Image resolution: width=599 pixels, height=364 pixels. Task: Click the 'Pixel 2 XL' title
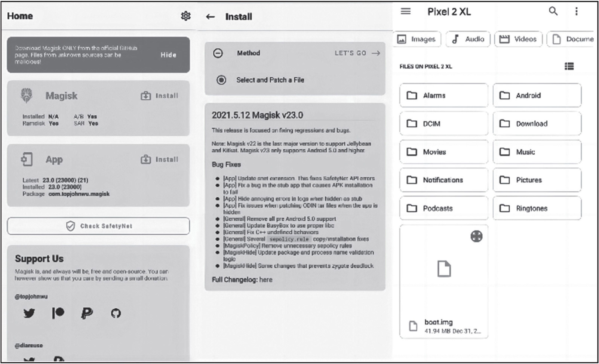449,12
